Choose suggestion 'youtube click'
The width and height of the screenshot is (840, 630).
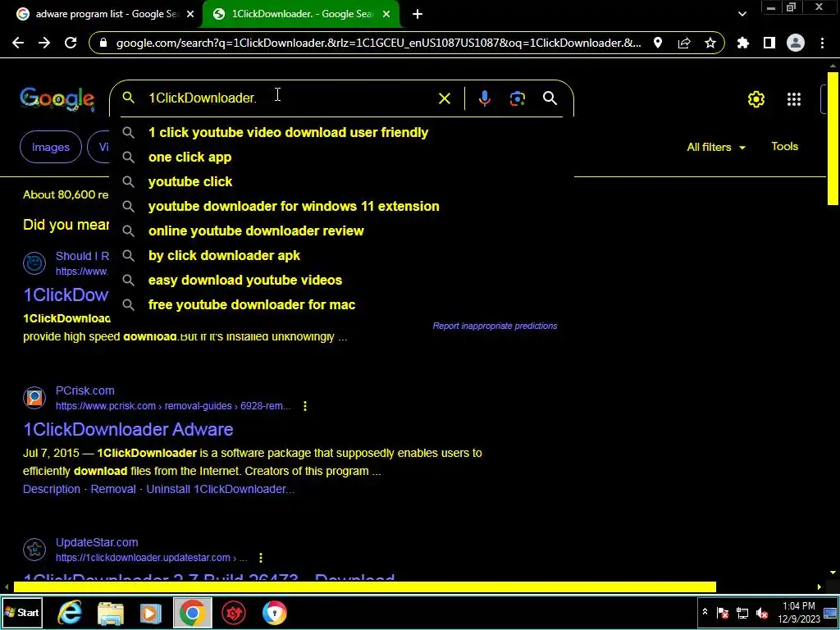(x=342, y=181)
